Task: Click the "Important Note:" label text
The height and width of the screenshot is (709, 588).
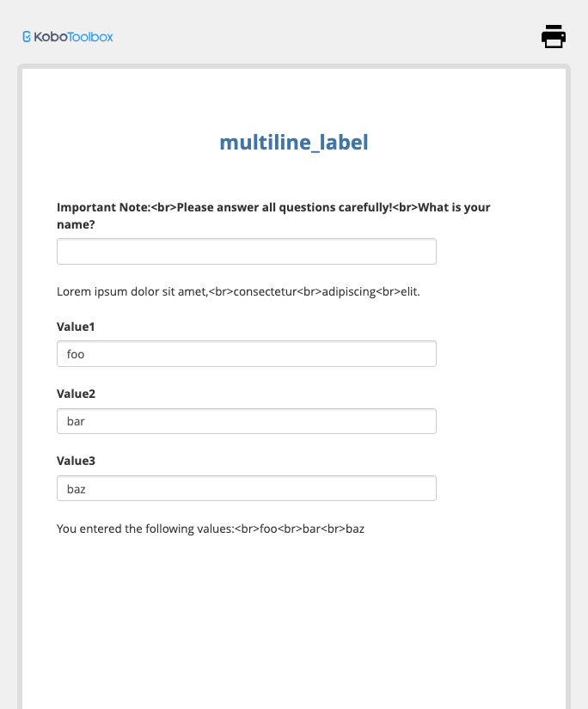Action: click(x=103, y=207)
